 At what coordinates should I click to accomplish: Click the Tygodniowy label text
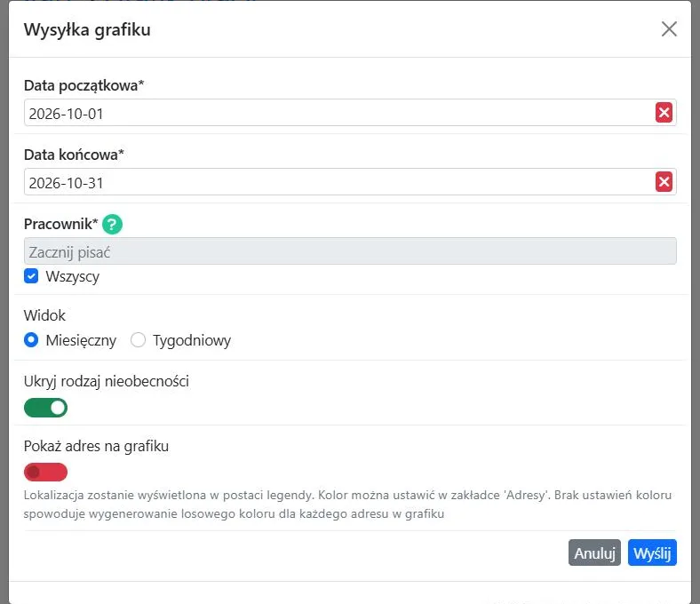pos(192,340)
